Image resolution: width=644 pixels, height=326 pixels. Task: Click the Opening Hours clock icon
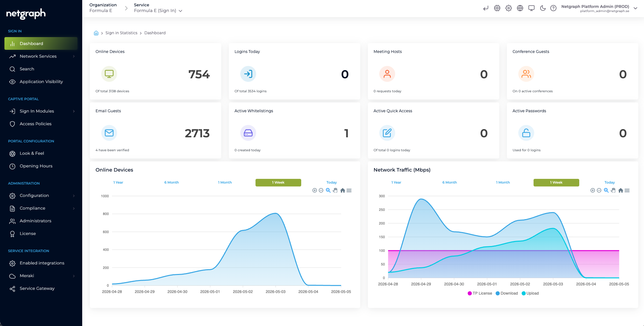12,166
